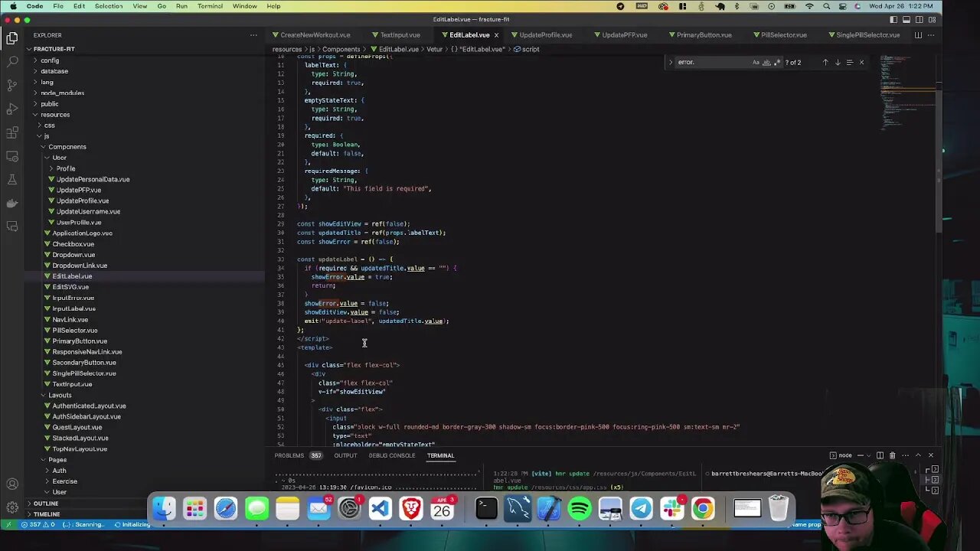This screenshot has height=551, width=980.
Task: Switch to the UpdateProfile.vue tab
Action: (546, 35)
